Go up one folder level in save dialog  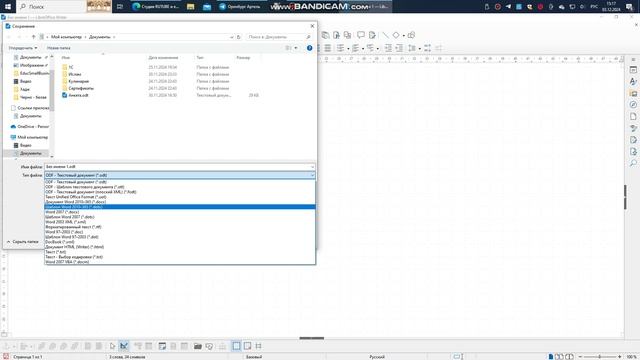pos(33,37)
